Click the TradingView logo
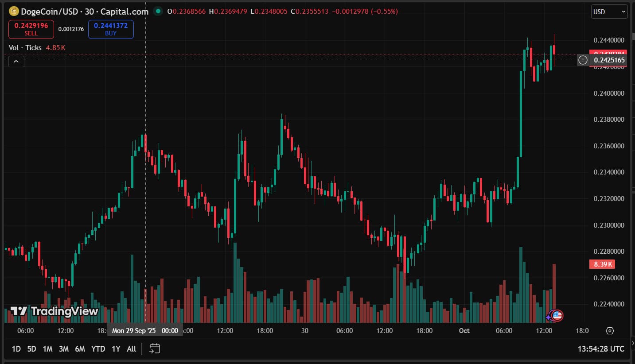This screenshot has height=364, width=635. point(54,311)
